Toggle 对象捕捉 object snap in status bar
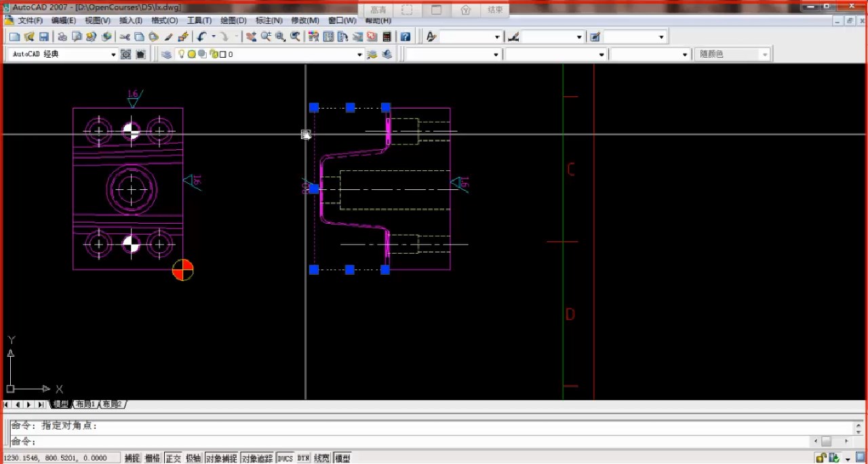Screen dimensions: 868x464 pos(222,459)
